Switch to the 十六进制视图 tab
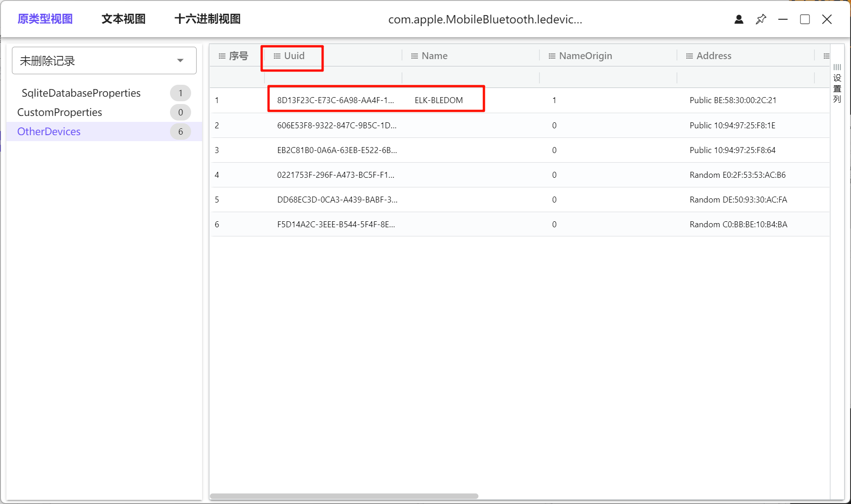Image resolution: width=851 pixels, height=504 pixels. pos(207,19)
